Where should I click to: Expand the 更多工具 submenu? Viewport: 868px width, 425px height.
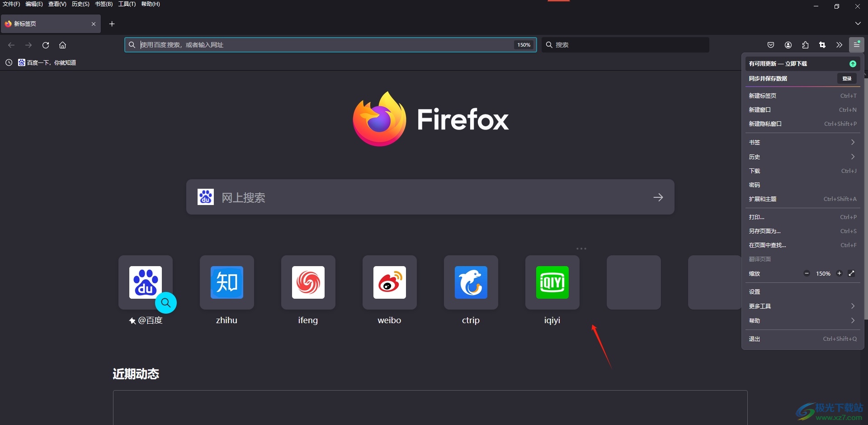803,306
